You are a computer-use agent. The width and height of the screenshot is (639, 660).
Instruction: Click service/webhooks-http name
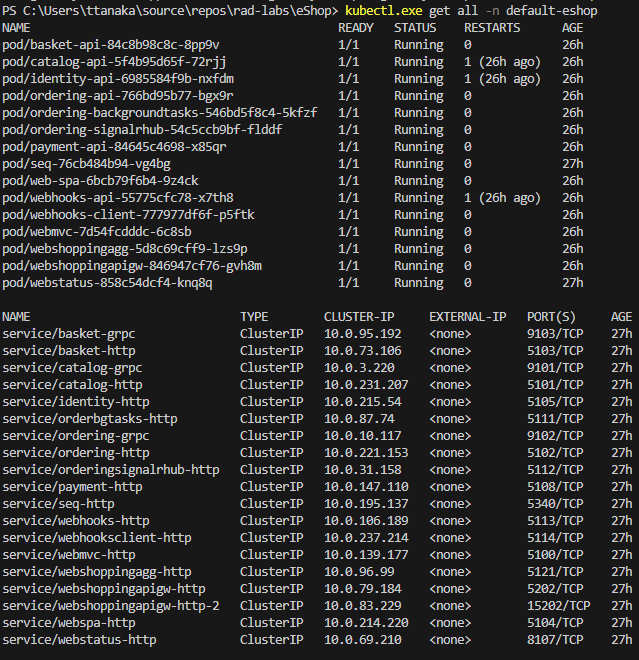point(76,521)
